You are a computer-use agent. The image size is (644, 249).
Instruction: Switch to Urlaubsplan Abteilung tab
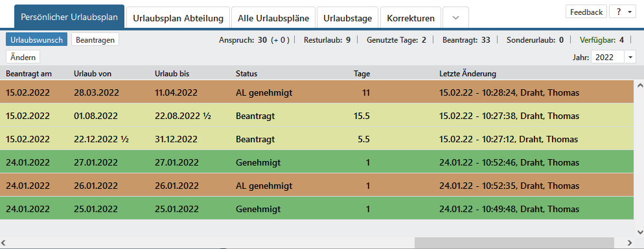(x=178, y=18)
